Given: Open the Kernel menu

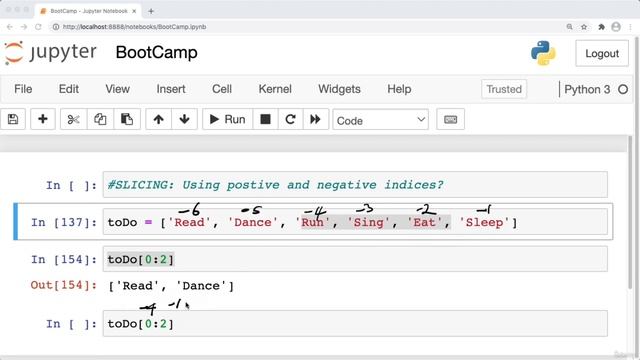Looking at the screenshot, I should (275, 89).
